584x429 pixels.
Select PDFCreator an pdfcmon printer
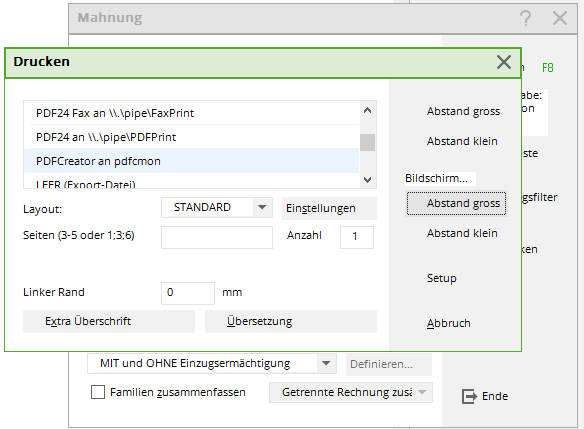click(x=191, y=161)
